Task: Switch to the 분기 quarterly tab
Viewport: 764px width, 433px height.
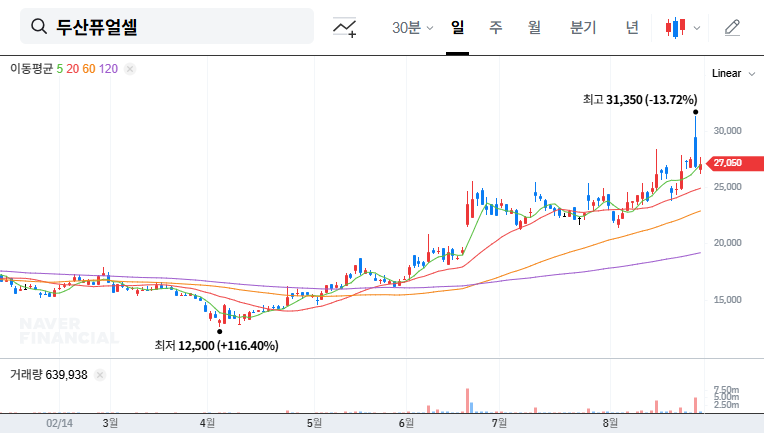Action: [x=583, y=27]
